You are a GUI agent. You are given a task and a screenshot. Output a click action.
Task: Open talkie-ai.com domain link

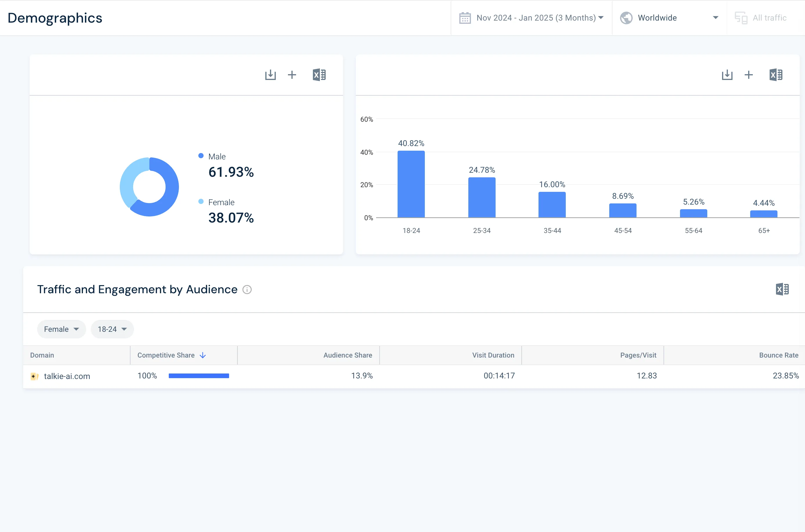pos(67,376)
